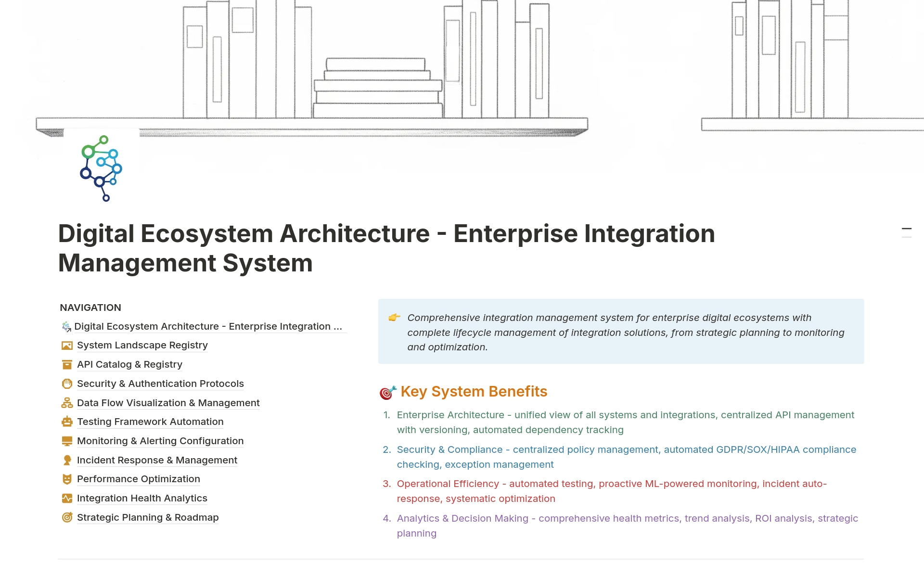Screen dimensions: 924x577
Task: Click the API Catalog archive box icon
Action: 67,365
